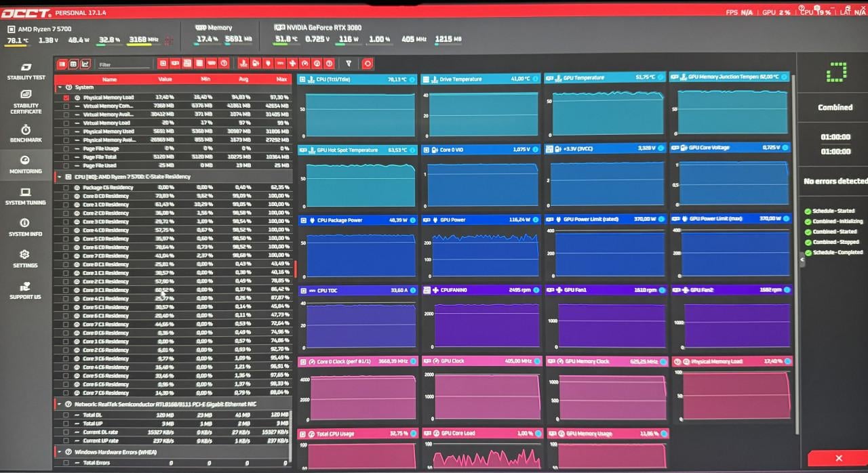Open the System Info section
The width and height of the screenshot is (868, 473).
pyautogui.click(x=26, y=228)
